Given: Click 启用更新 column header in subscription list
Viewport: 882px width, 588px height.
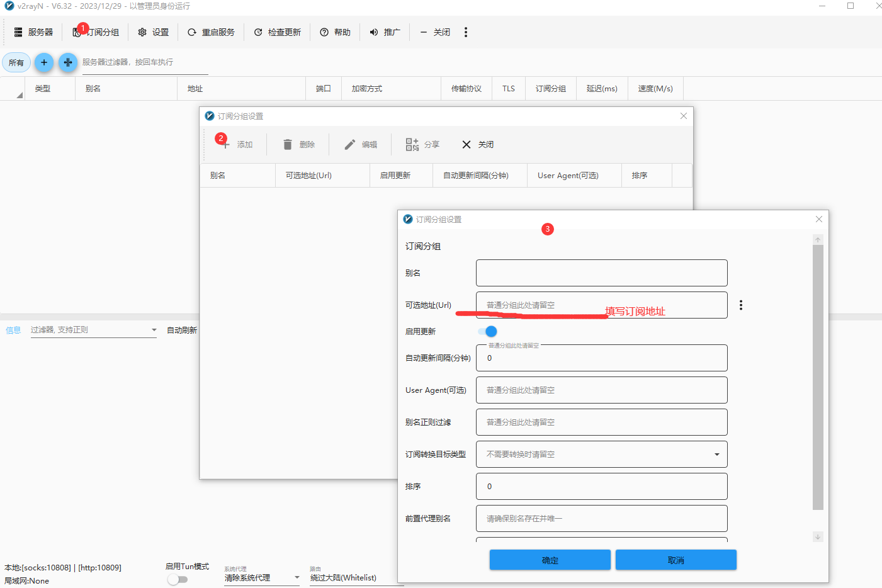Looking at the screenshot, I should [x=401, y=176].
